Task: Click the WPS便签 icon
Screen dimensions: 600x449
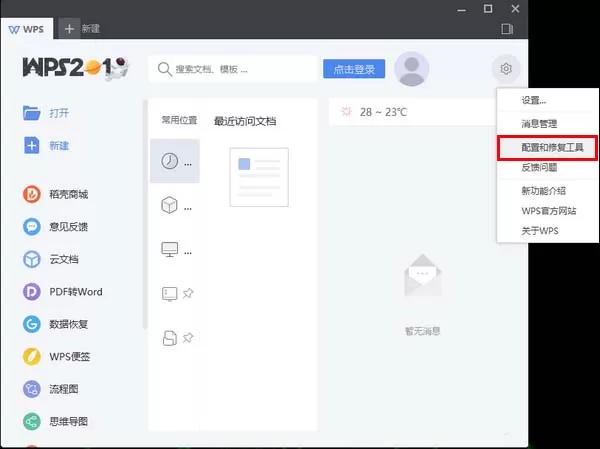Action: click(x=31, y=357)
